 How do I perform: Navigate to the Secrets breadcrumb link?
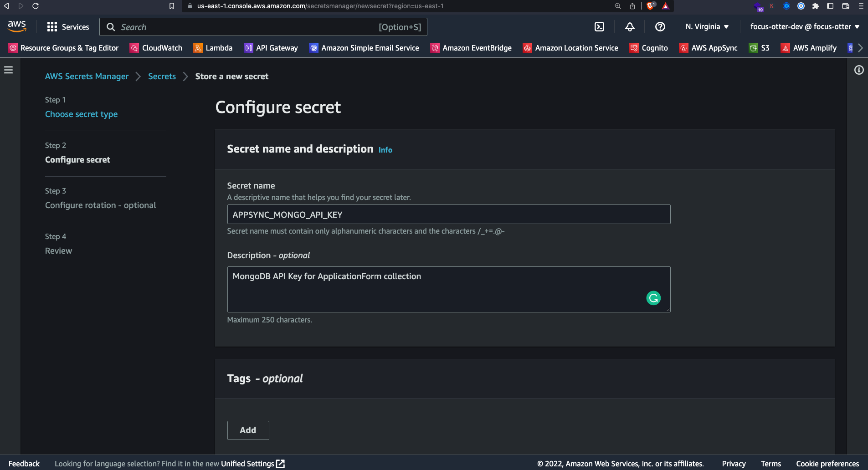pyautogui.click(x=162, y=76)
